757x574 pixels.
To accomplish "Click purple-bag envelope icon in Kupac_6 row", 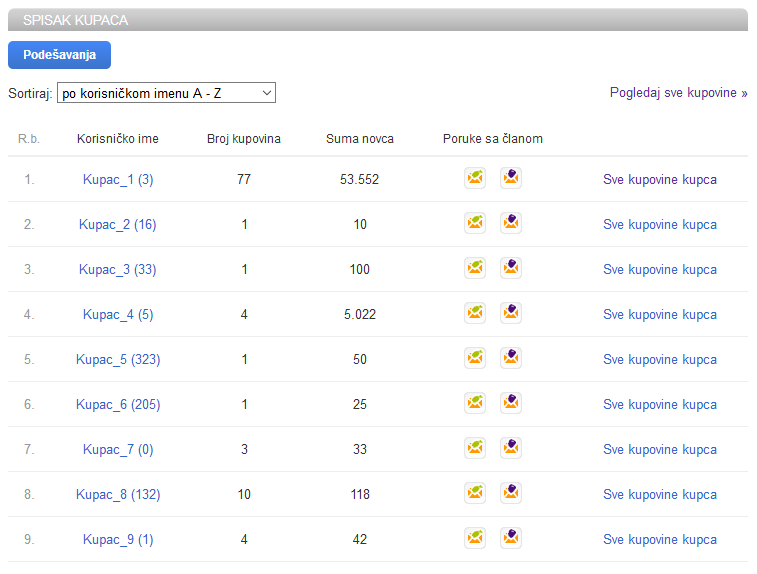I will [511, 403].
